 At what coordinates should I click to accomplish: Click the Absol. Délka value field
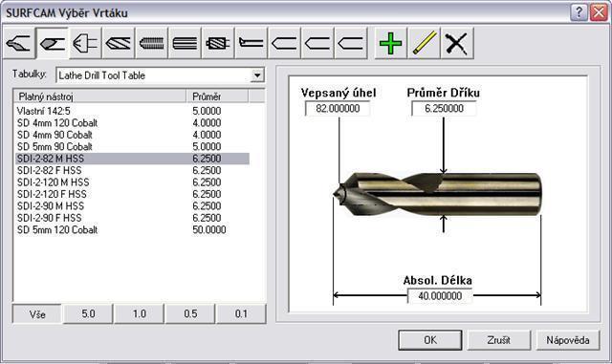point(440,296)
